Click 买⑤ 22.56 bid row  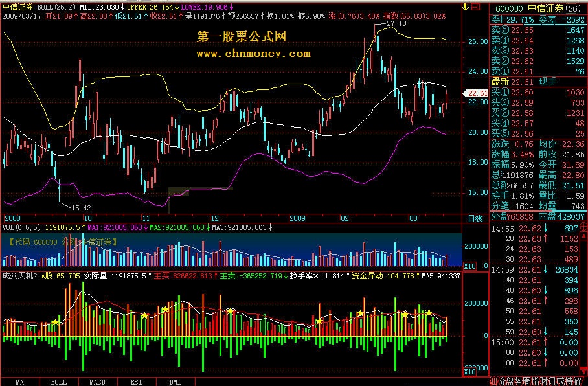[x=538, y=133]
